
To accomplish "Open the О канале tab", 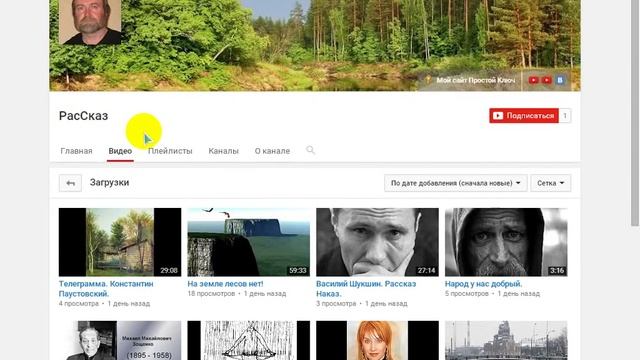I will tap(272, 151).
